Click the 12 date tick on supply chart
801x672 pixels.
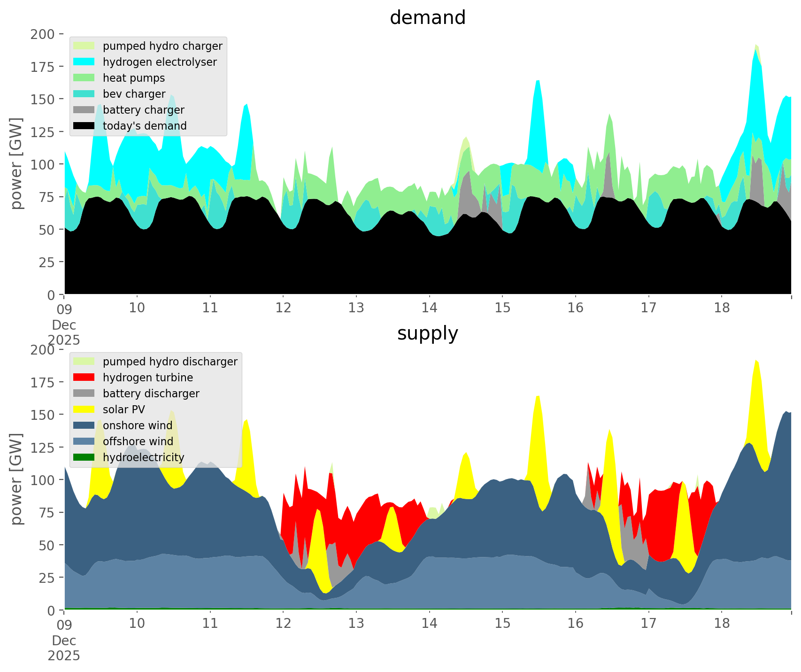click(283, 624)
